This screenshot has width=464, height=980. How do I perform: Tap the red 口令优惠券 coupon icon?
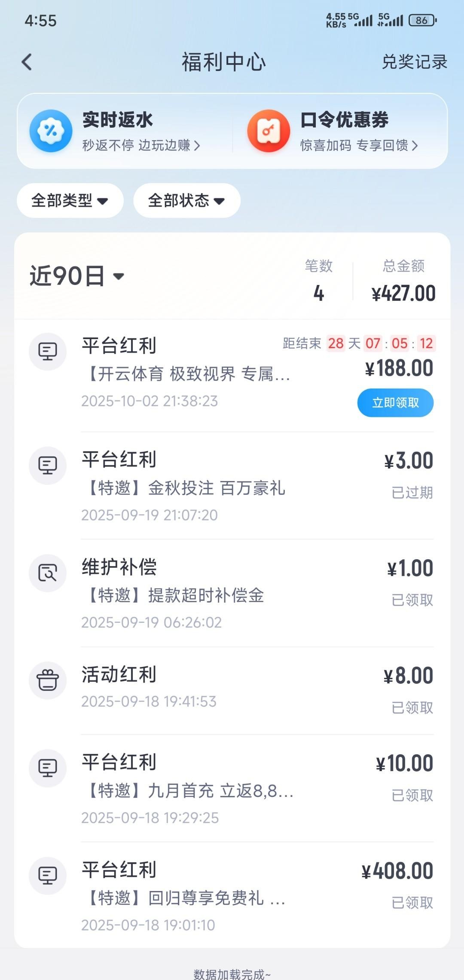269,131
